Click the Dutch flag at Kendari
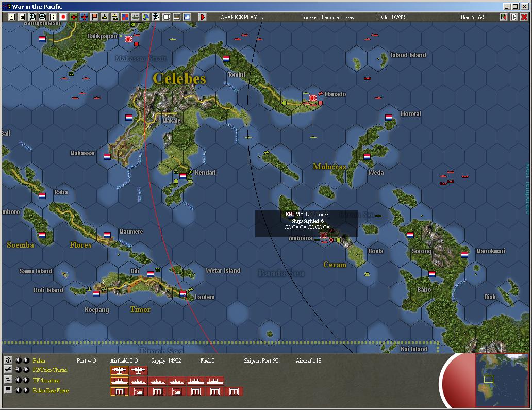This screenshot has height=410, width=532. (x=183, y=176)
